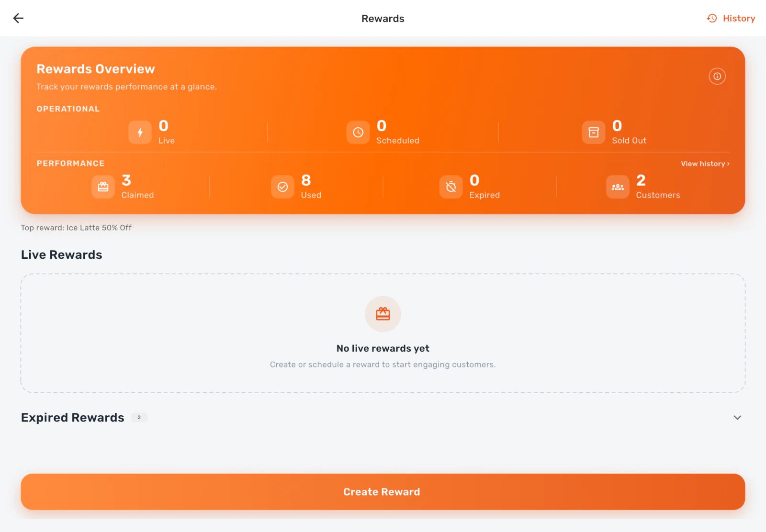This screenshot has height=532, width=766.
Task: Click the 'Expired Rewards' heading
Action: click(73, 418)
